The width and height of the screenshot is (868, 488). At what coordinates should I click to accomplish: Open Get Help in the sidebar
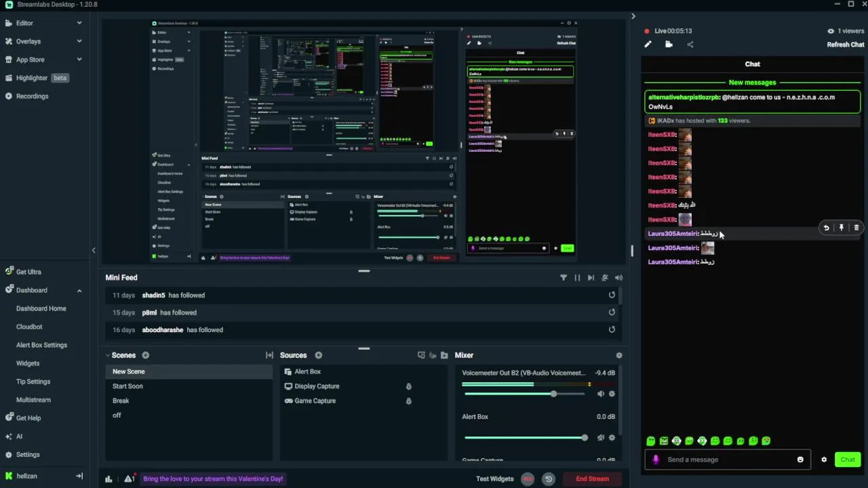(28, 418)
